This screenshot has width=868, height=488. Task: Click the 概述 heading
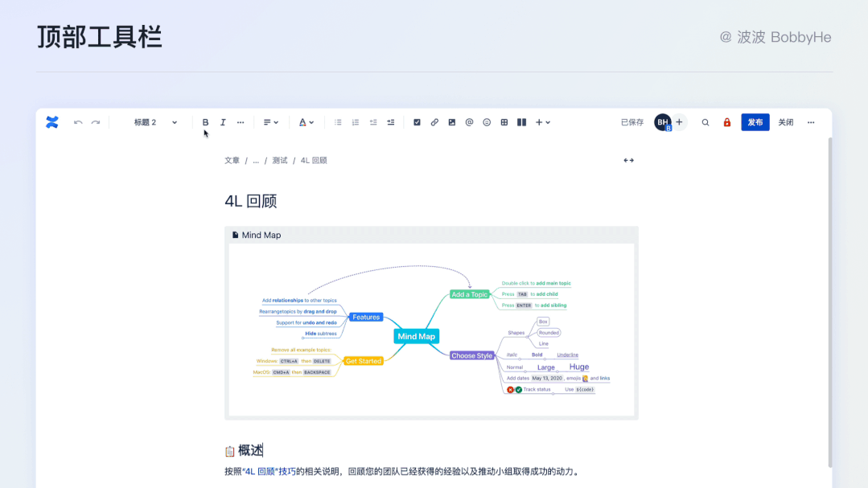coord(251,450)
